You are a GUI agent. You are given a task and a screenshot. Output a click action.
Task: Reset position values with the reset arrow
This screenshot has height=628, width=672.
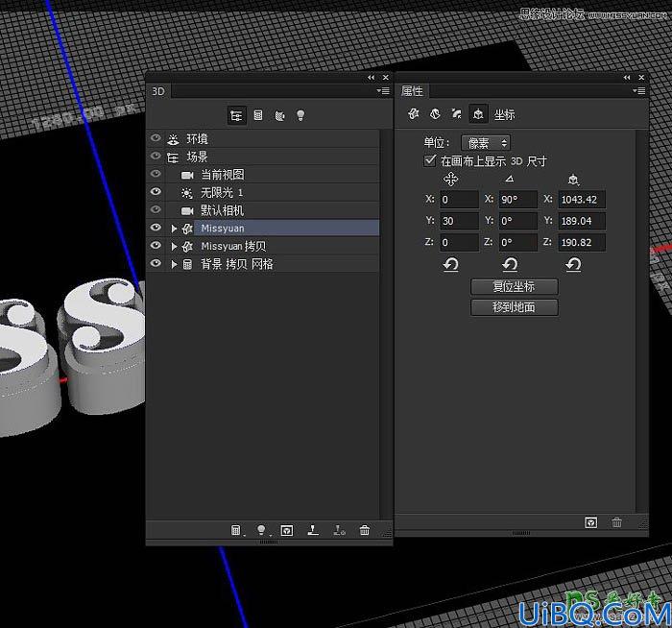pos(451,264)
